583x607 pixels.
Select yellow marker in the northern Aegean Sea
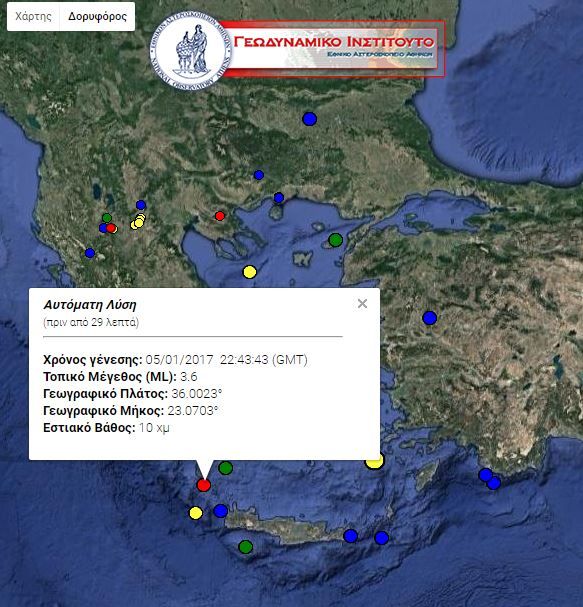[x=250, y=272]
